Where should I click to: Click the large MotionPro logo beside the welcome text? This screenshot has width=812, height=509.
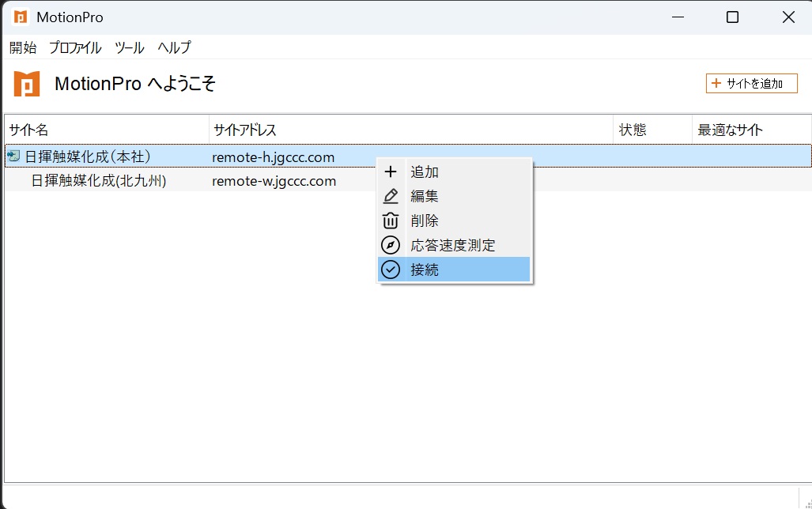[x=27, y=83]
